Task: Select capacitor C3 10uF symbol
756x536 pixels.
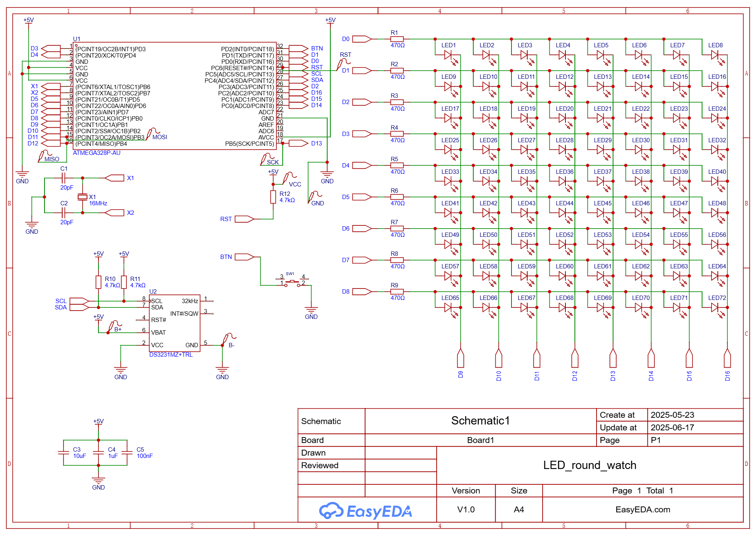Action: click(63, 452)
